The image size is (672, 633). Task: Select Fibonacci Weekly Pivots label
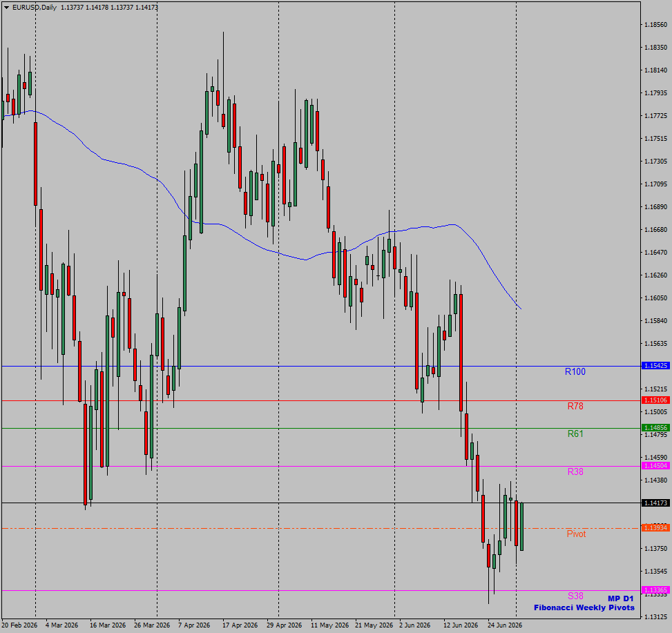(x=584, y=607)
